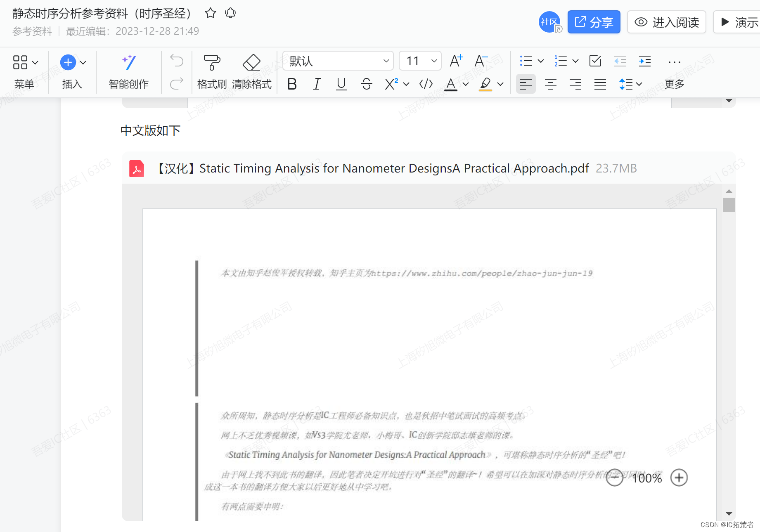Apply superscript formatting

click(391, 84)
